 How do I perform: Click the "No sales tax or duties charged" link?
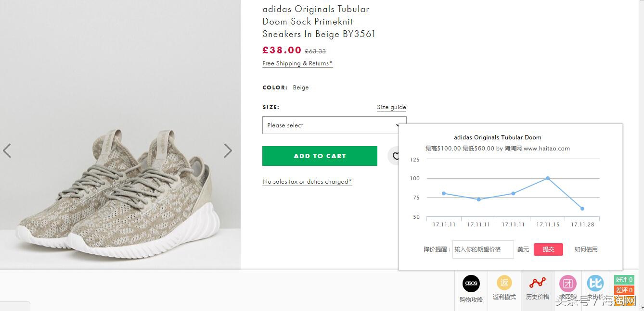pyautogui.click(x=307, y=182)
